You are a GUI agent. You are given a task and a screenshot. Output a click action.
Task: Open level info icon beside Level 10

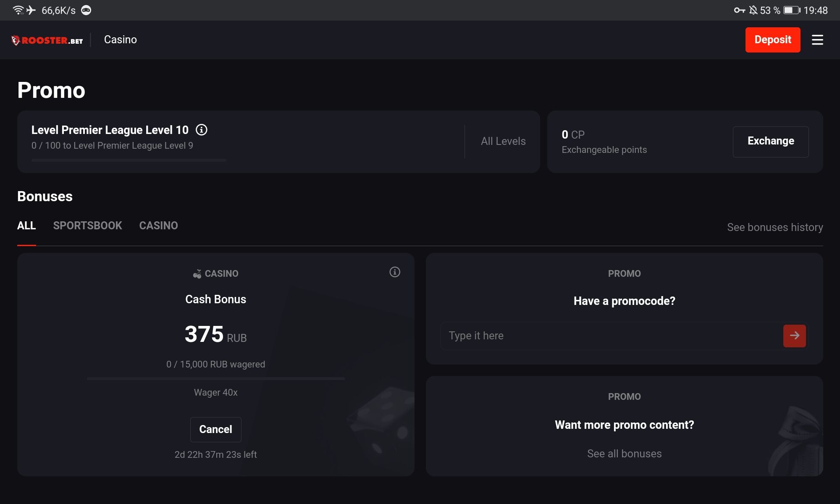pyautogui.click(x=202, y=130)
